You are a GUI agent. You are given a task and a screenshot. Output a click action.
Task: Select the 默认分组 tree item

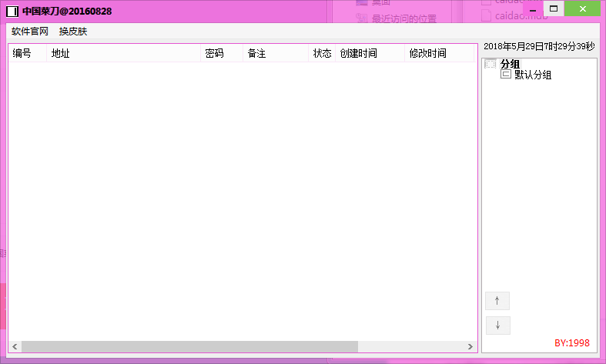[x=533, y=75]
